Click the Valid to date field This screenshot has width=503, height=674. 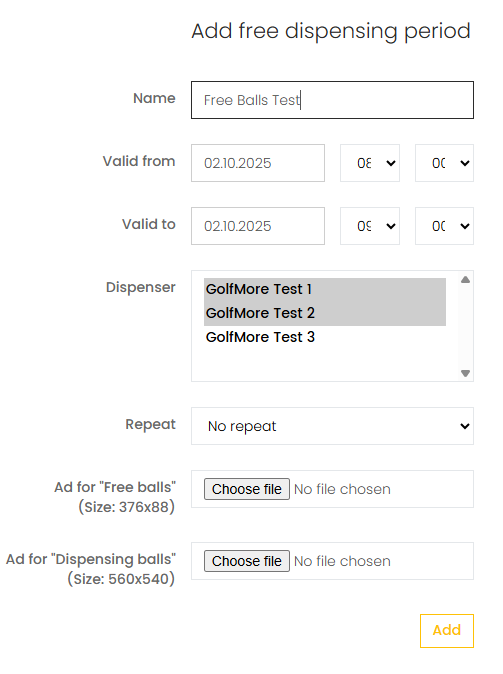coord(258,226)
